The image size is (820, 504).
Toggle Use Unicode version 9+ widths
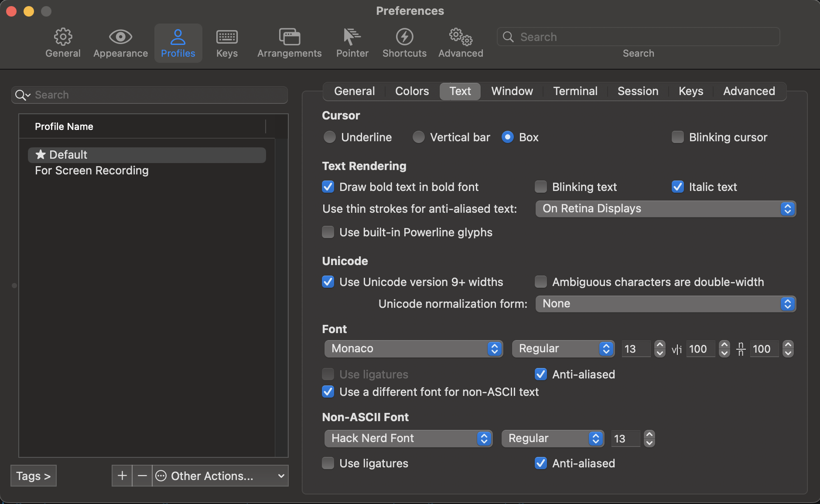pos(328,282)
